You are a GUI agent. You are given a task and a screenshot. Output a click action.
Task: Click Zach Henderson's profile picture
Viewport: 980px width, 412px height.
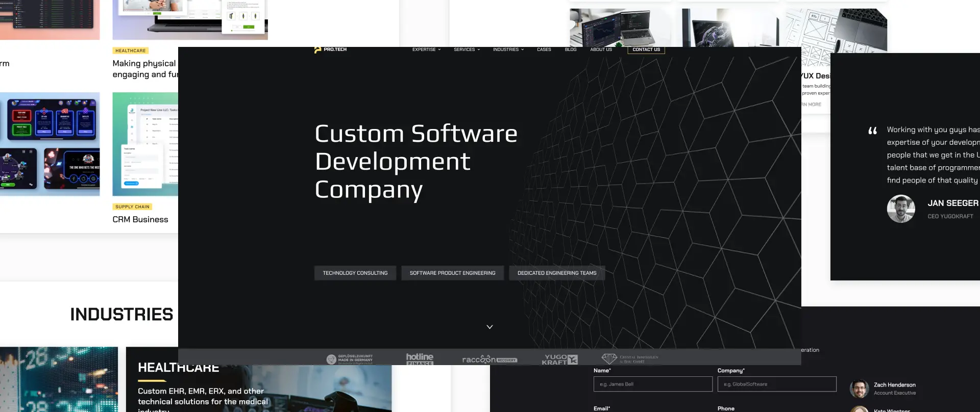coord(859,389)
